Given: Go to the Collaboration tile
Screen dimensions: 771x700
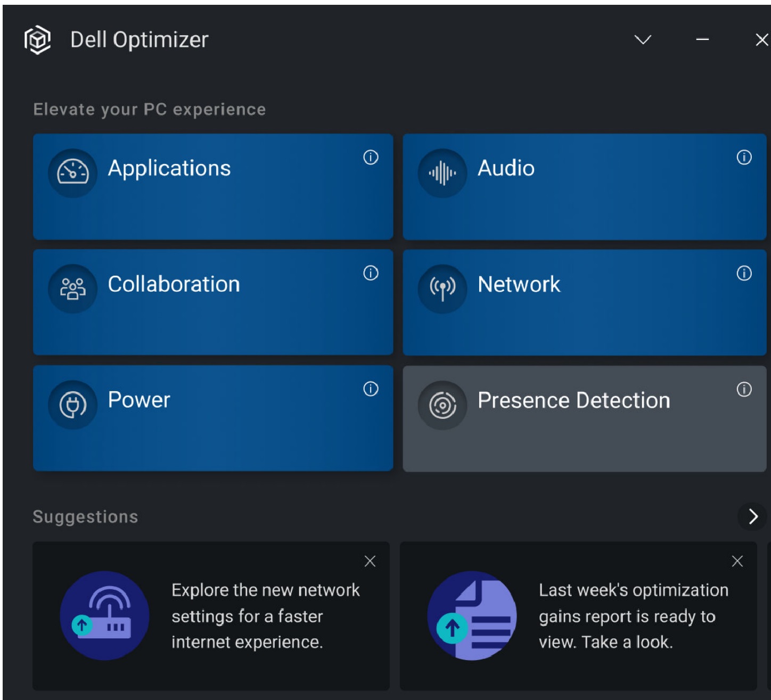Looking at the screenshot, I should click(213, 302).
